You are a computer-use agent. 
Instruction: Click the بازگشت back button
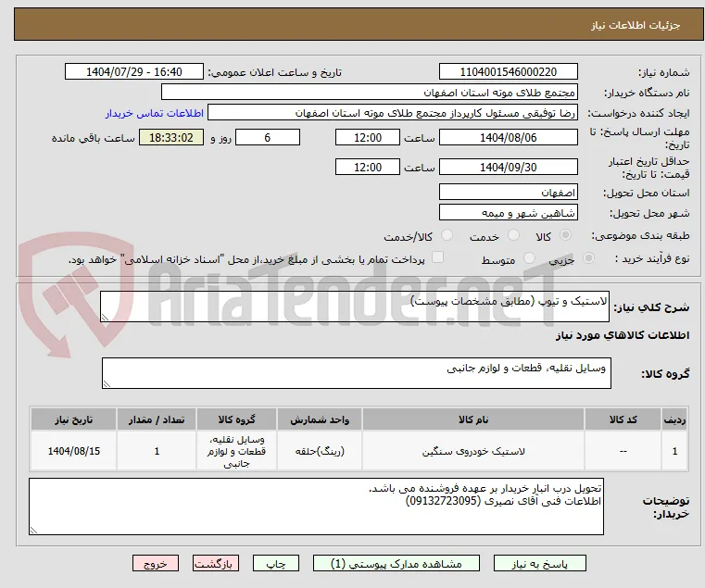[x=216, y=563]
